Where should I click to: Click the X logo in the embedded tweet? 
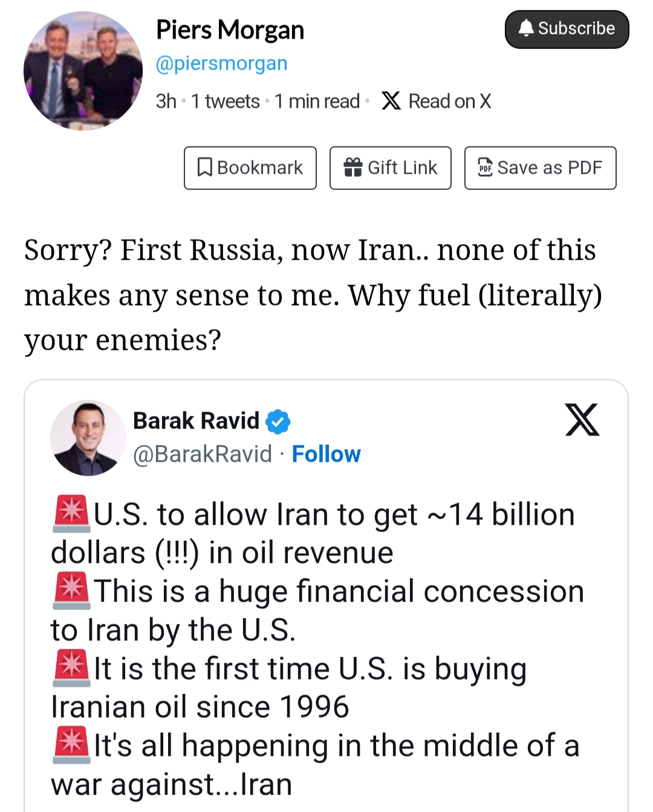[x=582, y=420]
